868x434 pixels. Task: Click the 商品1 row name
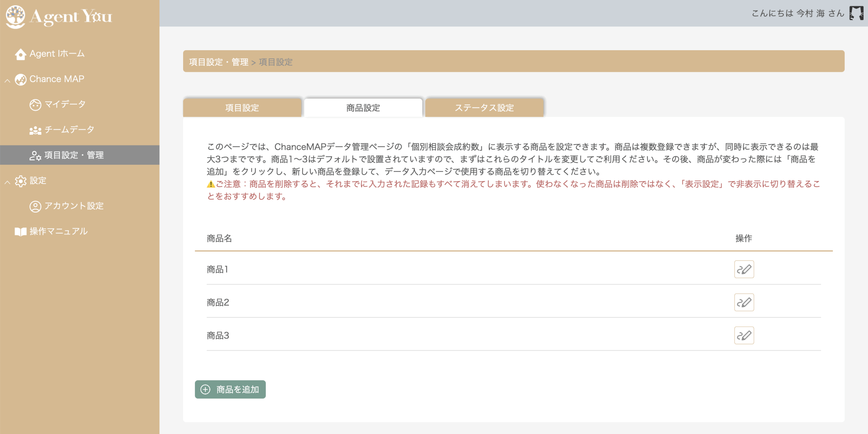click(x=218, y=269)
